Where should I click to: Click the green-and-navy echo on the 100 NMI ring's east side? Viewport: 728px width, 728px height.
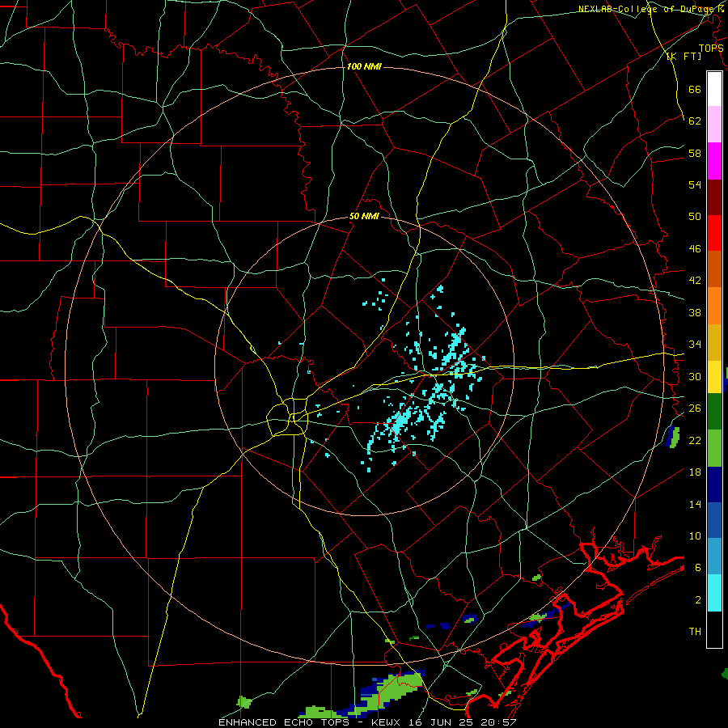click(672, 437)
